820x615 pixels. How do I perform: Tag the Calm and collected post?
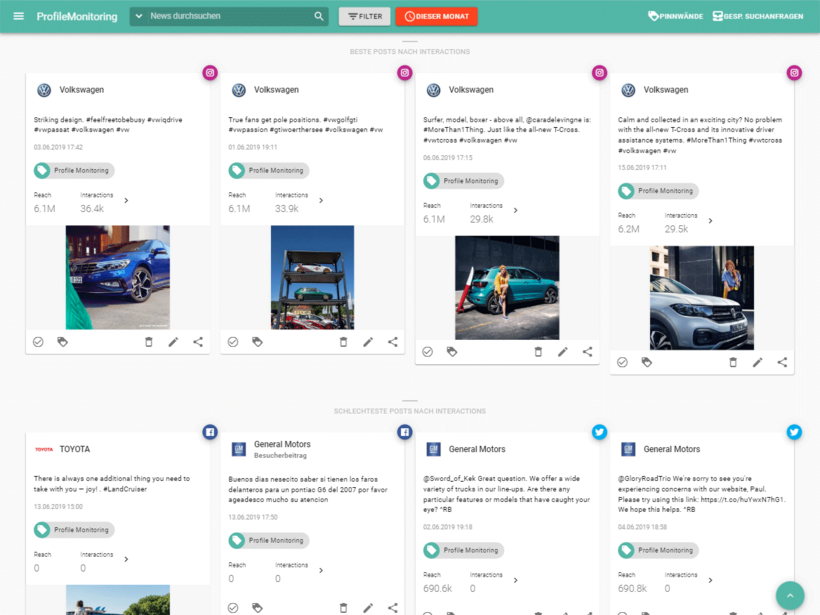(x=647, y=362)
